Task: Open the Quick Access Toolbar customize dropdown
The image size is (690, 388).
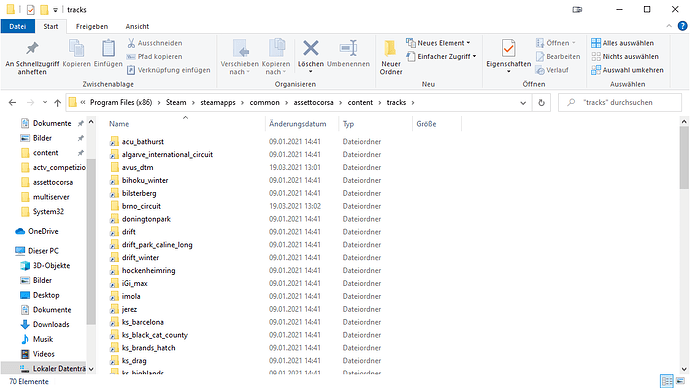Action: click(x=55, y=10)
